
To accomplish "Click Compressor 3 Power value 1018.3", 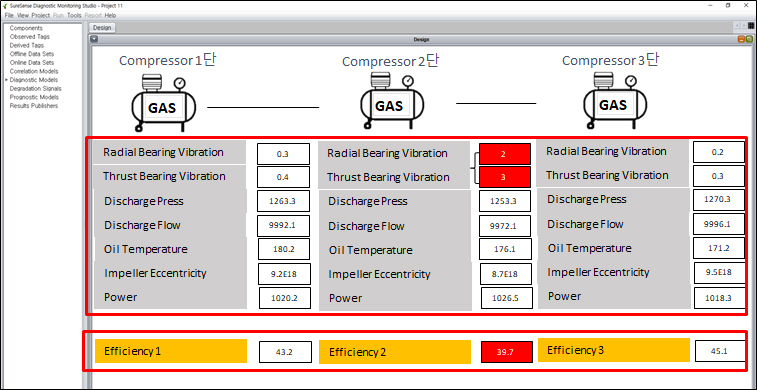I will (720, 298).
